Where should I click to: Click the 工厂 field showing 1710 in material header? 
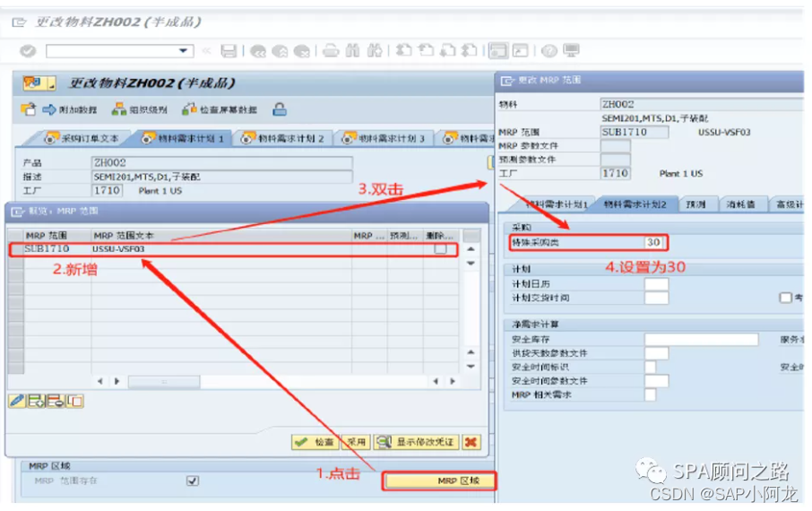[x=108, y=191]
